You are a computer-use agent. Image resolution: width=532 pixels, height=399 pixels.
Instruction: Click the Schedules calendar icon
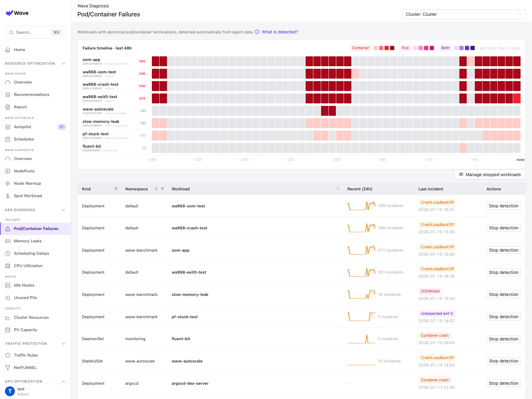pyautogui.click(x=8, y=139)
